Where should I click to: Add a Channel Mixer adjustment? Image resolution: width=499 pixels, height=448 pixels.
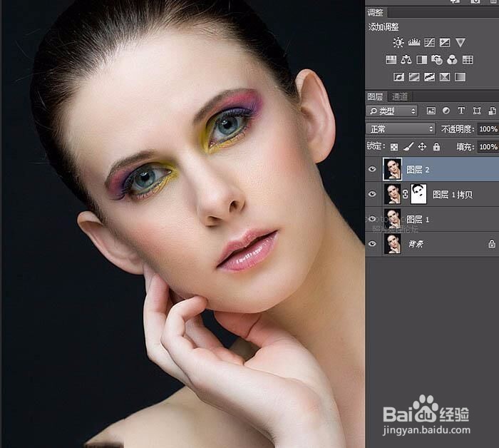pyautogui.click(x=452, y=59)
